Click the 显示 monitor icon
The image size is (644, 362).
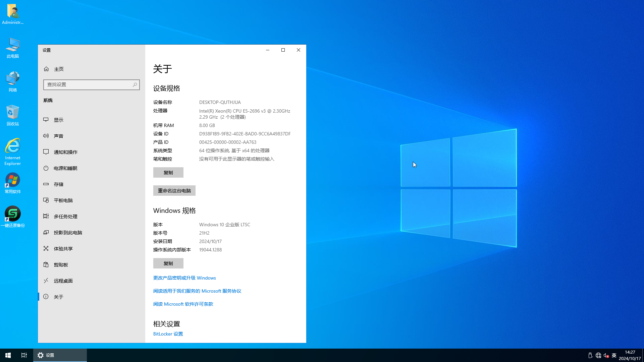(46, 120)
